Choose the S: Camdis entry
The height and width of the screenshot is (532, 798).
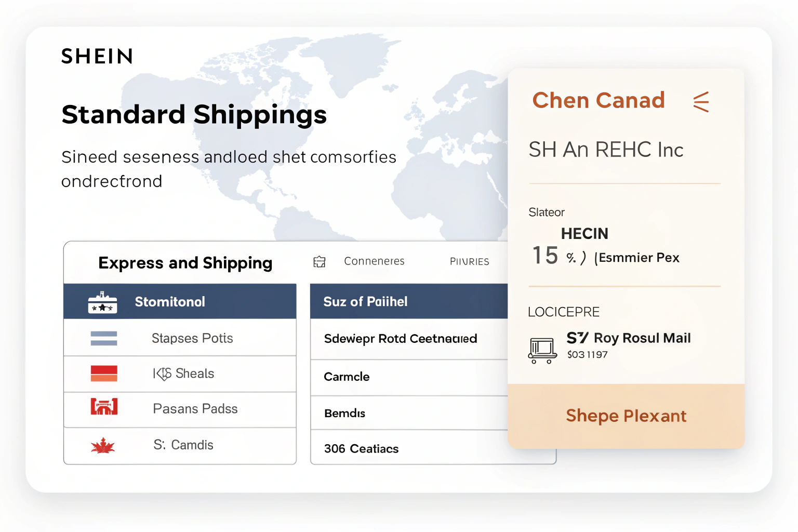pyautogui.click(x=183, y=445)
